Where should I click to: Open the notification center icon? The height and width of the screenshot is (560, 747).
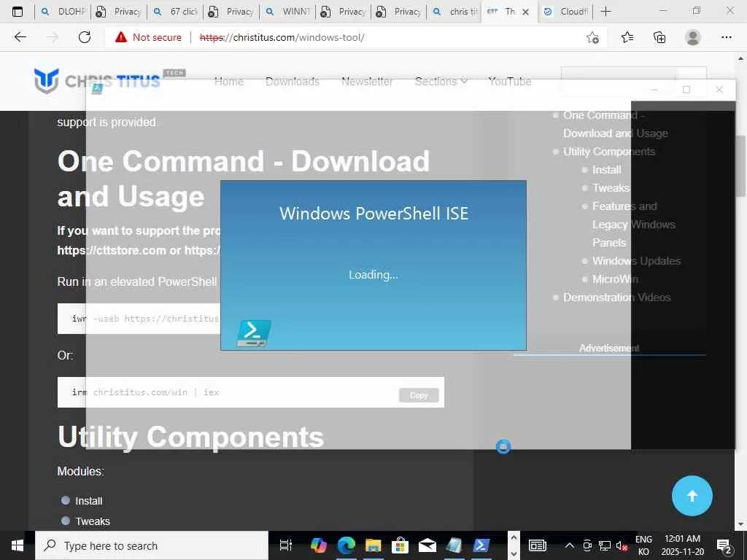pos(724,547)
